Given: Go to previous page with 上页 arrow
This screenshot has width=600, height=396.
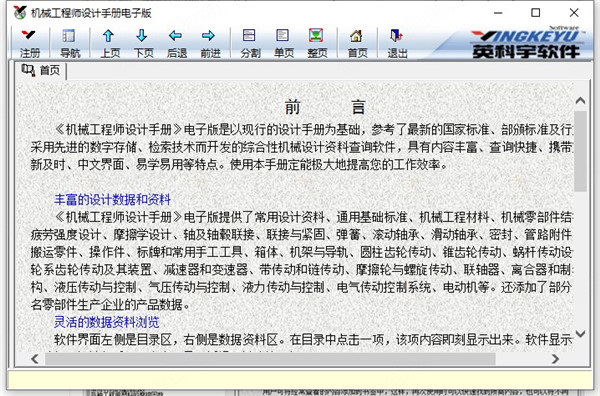Looking at the screenshot, I should click(110, 43).
